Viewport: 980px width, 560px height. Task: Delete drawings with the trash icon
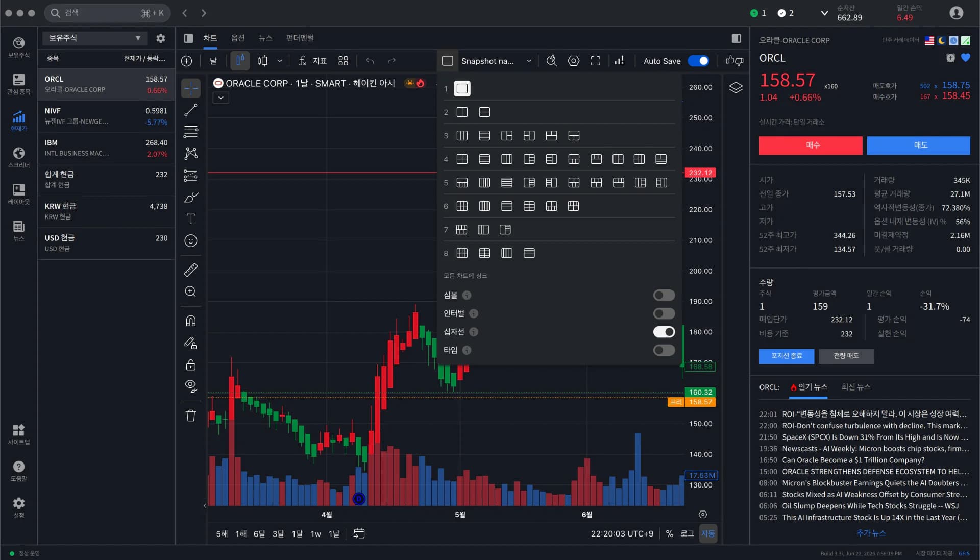tap(191, 416)
